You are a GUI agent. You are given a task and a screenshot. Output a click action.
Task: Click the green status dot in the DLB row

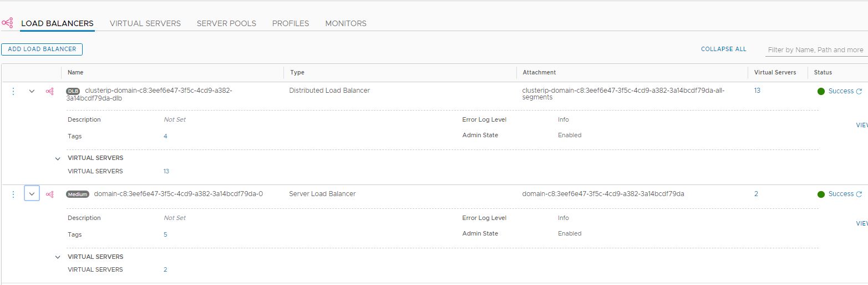click(821, 91)
